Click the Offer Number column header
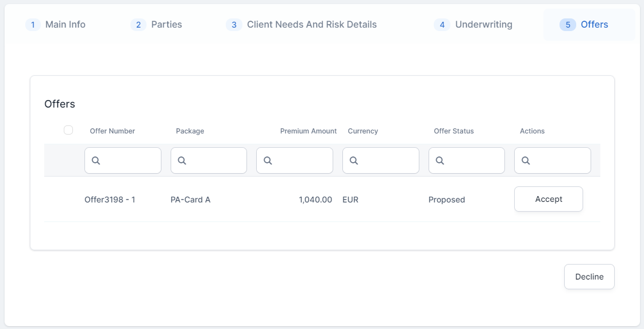 click(112, 131)
